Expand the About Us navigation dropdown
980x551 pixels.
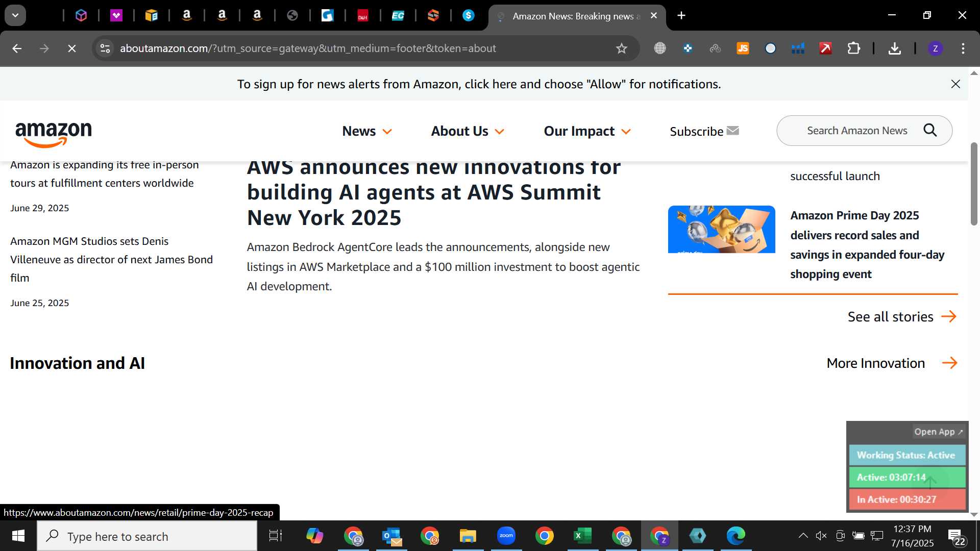point(468,131)
